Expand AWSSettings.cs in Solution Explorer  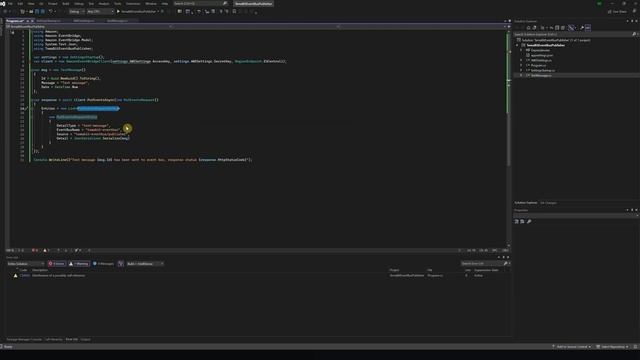521,60
